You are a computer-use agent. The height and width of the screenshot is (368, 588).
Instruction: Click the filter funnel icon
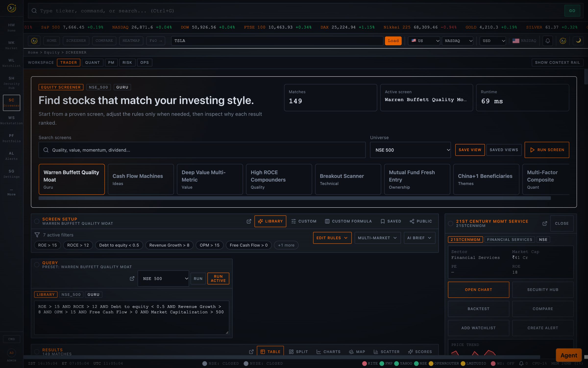[37, 235]
